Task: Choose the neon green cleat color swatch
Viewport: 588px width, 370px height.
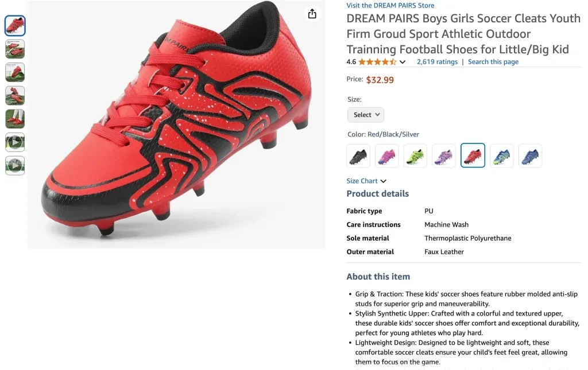Action: [x=415, y=155]
